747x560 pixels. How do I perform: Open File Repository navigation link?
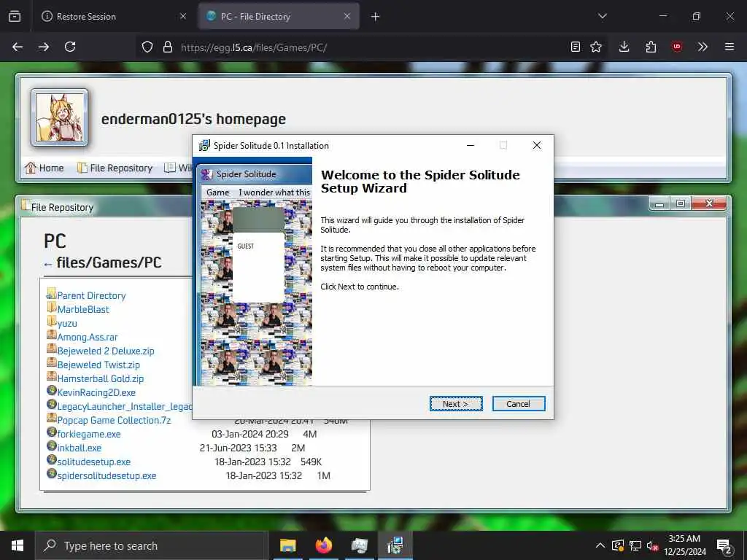click(x=115, y=168)
